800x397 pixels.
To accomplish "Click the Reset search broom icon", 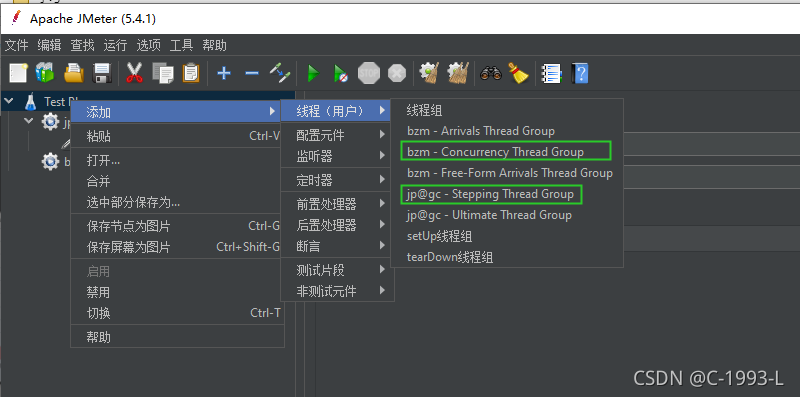I will pos(518,73).
